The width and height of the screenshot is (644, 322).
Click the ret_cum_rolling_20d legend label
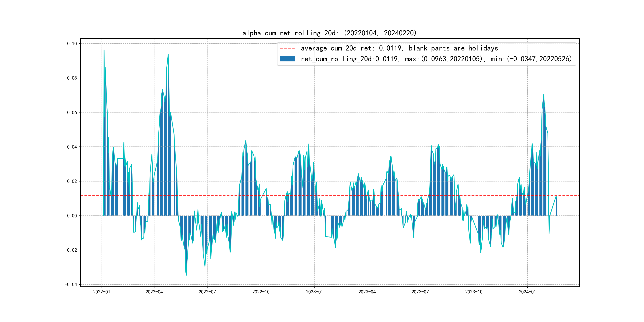pyautogui.click(x=436, y=59)
